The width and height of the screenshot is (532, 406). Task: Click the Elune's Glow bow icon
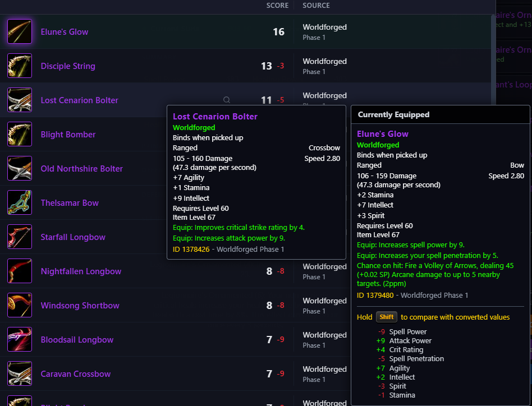20,31
